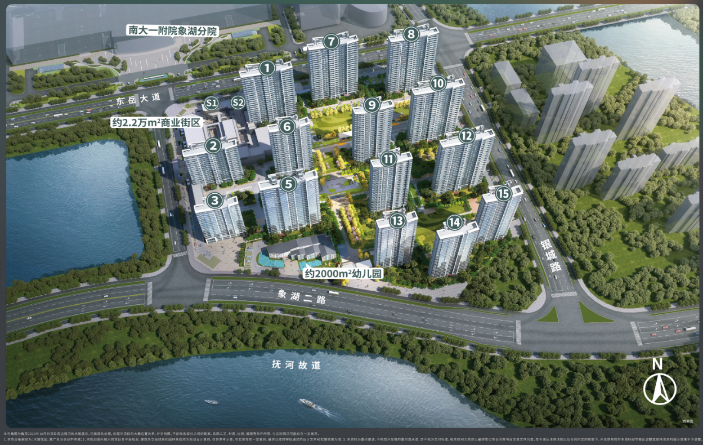Click building number 6 badge
Screen dimensions: 704x445
point(287,127)
